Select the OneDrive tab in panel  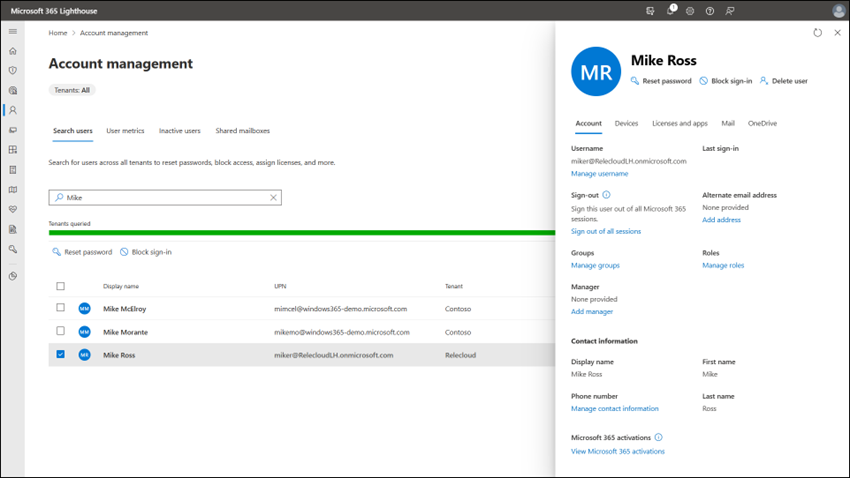[x=762, y=123]
